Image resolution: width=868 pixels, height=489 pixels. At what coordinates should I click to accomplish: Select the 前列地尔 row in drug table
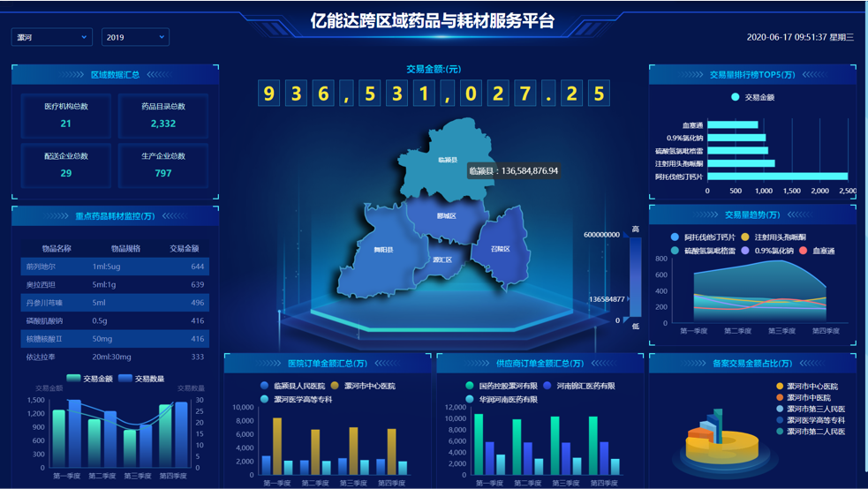(x=115, y=267)
